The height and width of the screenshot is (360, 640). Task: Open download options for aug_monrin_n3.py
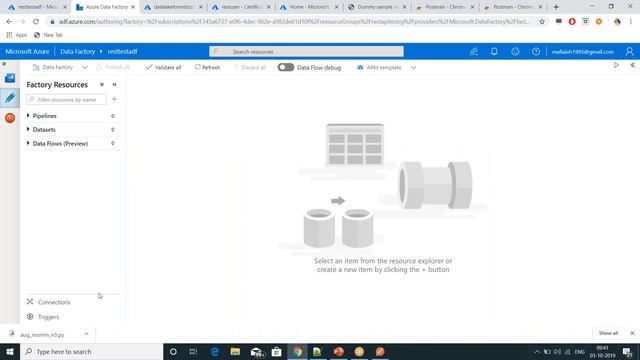[86, 334]
